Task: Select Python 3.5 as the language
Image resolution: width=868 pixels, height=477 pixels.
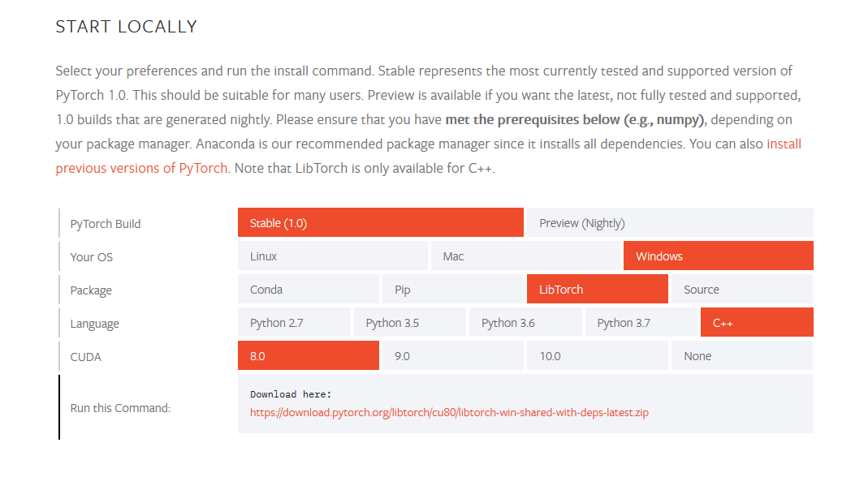Action: pyautogui.click(x=409, y=322)
